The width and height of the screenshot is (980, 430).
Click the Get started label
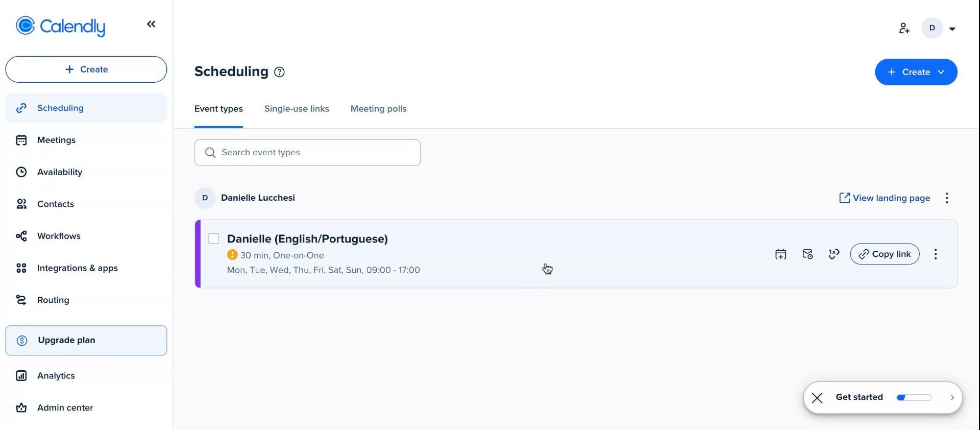tap(859, 397)
